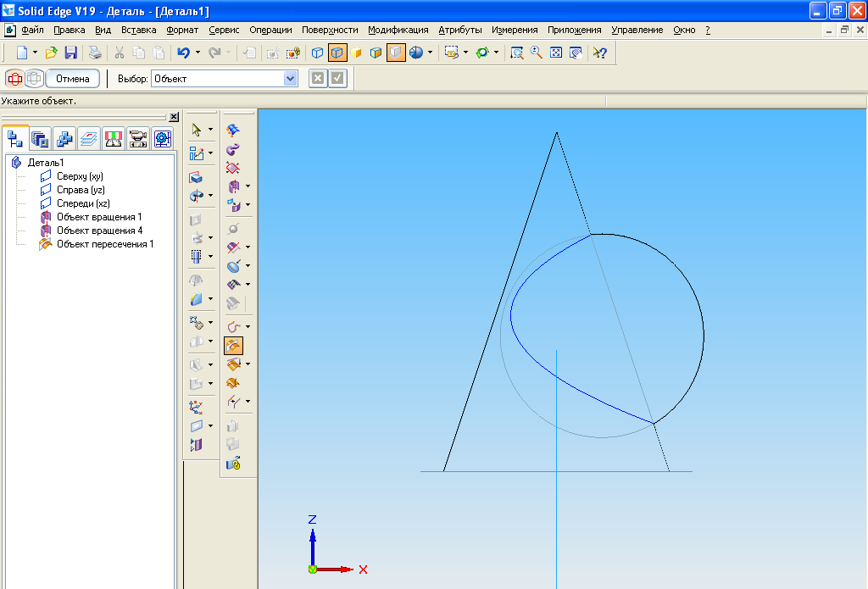Open the Выбор Объект dropdown
The height and width of the screenshot is (589, 868).
[291, 79]
